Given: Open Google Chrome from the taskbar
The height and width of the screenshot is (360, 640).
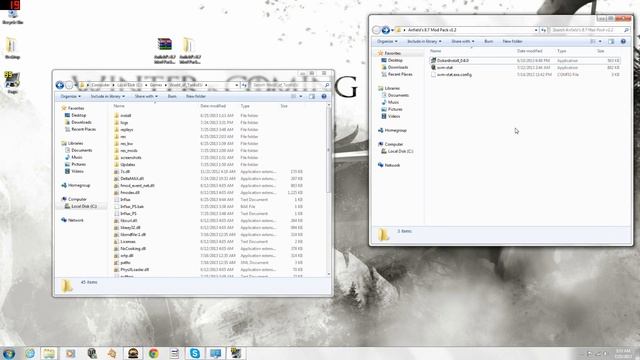Looking at the screenshot, I should click(153, 353).
